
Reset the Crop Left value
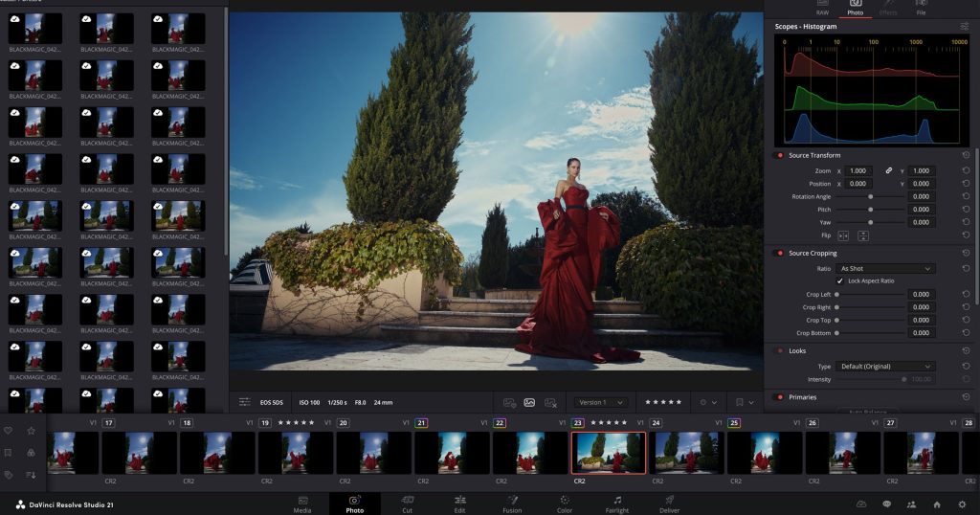click(x=966, y=294)
